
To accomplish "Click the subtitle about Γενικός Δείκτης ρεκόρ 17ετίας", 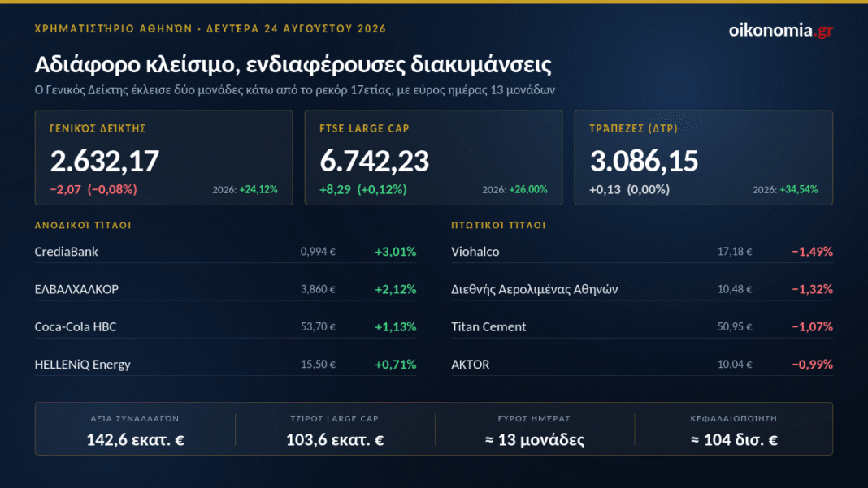I will (x=294, y=89).
